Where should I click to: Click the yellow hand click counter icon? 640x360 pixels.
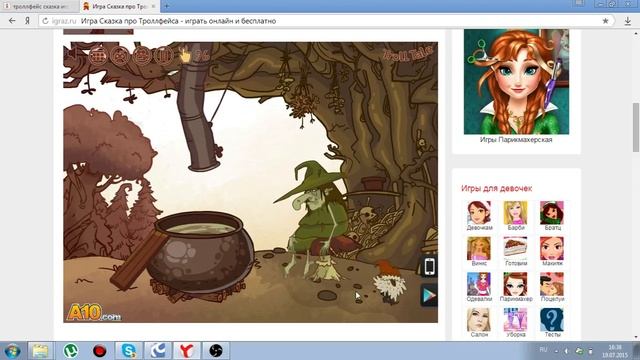[185, 55]
